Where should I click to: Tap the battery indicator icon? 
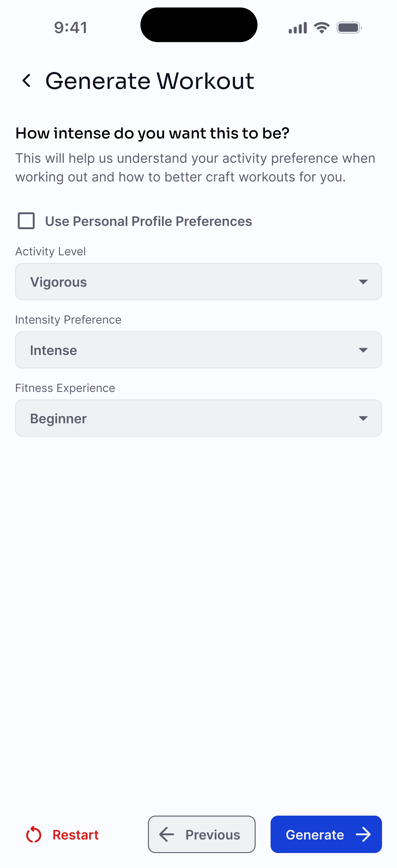tap(349, 28)
